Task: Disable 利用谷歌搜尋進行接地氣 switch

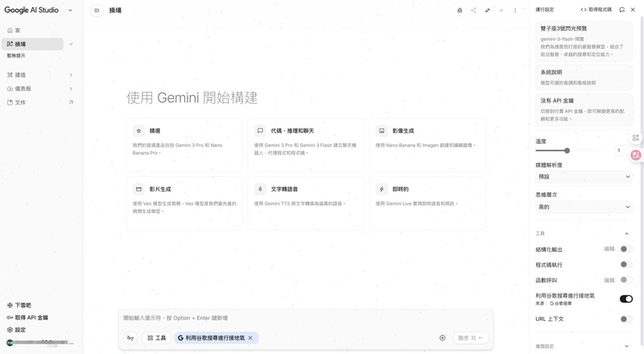Action: click(626, 299)
